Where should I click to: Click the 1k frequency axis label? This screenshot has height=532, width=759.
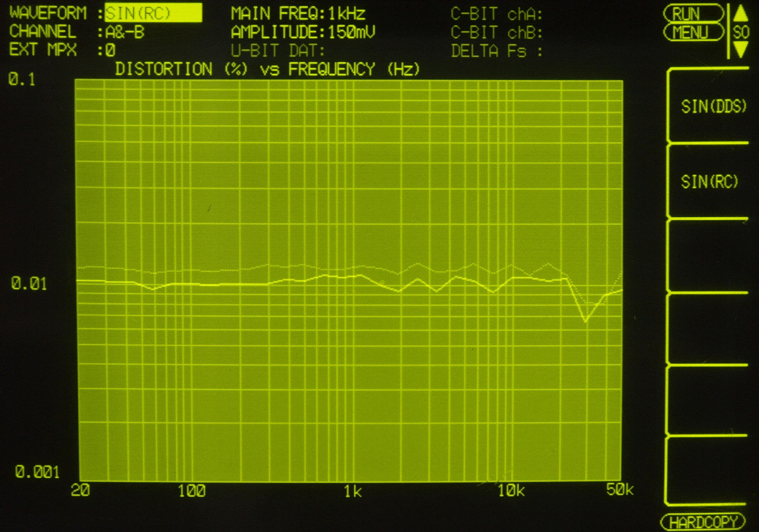[x=352, y=491]
